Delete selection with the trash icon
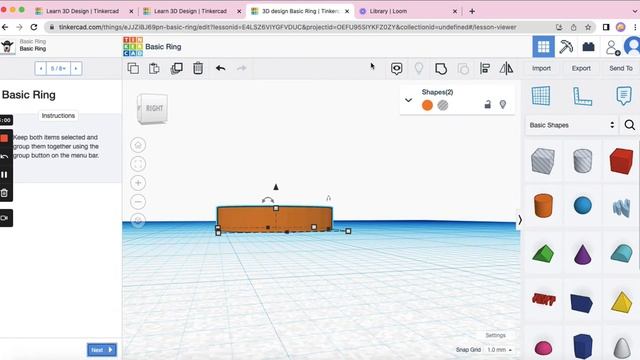This screenshot has height=360, width=640. click(198, 68)
